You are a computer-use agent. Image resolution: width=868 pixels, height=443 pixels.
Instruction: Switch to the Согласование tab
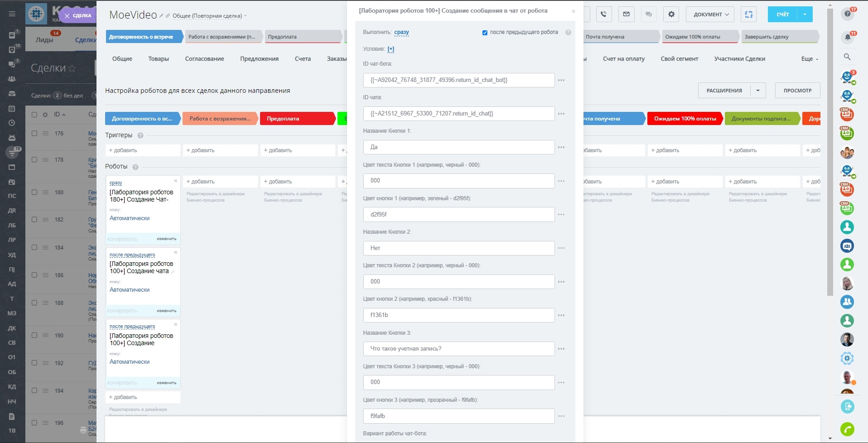[204, 59]
